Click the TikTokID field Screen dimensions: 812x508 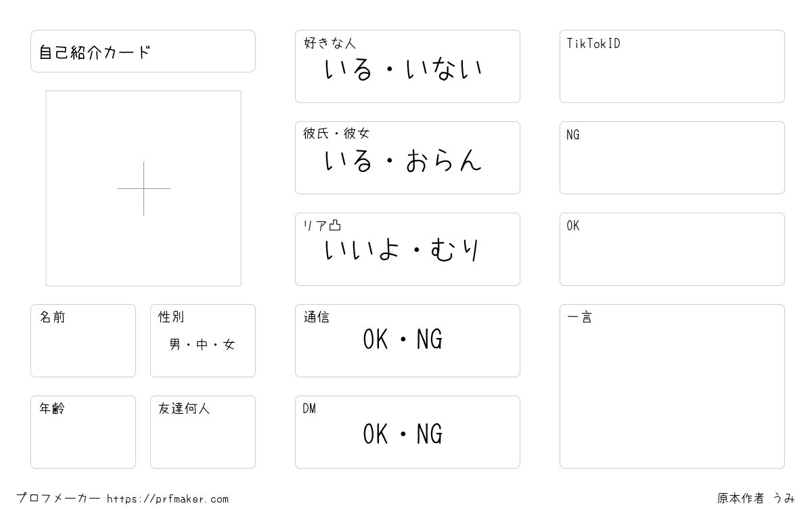click(672, 66)
